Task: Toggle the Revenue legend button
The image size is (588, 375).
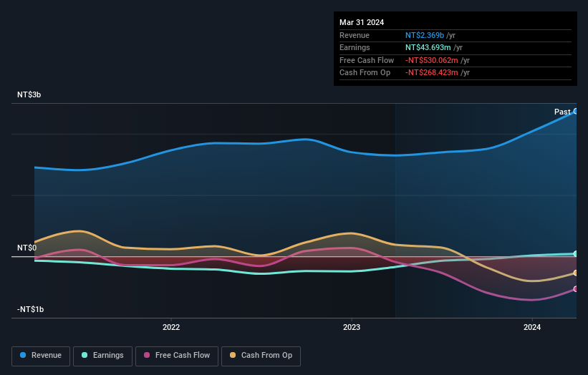Action: pos(41,356)
